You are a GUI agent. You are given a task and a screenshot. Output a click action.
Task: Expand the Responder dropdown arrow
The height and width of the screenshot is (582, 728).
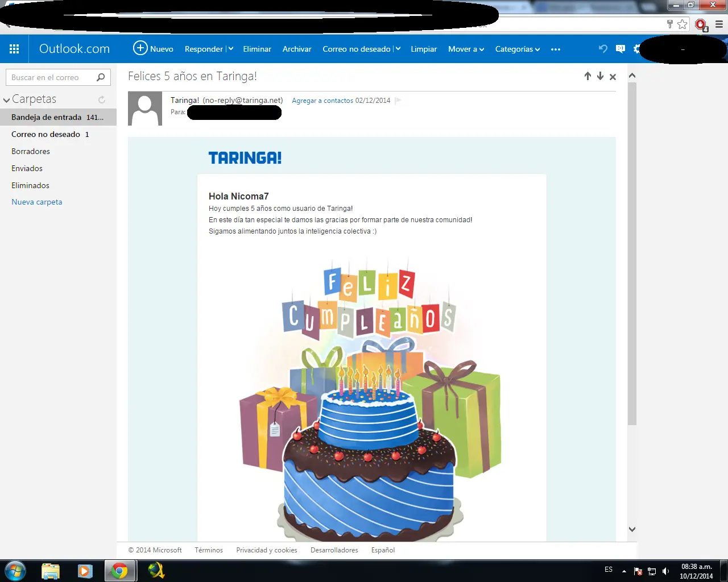pos(230,49)
